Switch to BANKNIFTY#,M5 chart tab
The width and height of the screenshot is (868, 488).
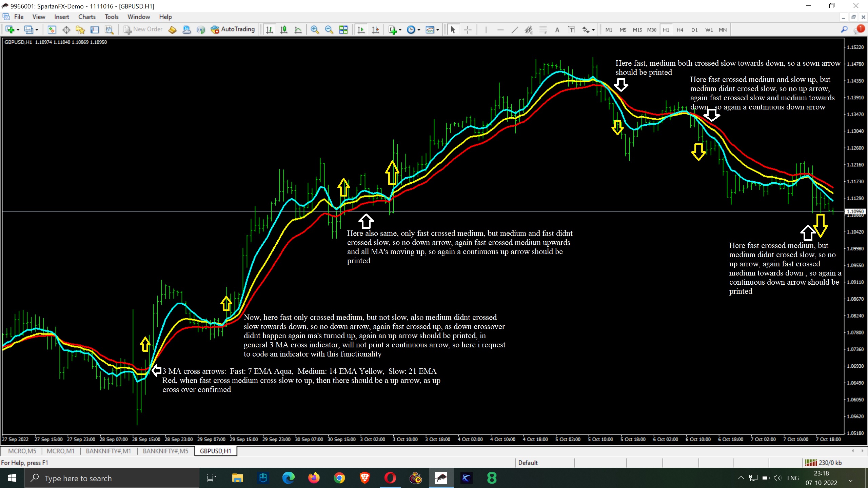[165, 451]
